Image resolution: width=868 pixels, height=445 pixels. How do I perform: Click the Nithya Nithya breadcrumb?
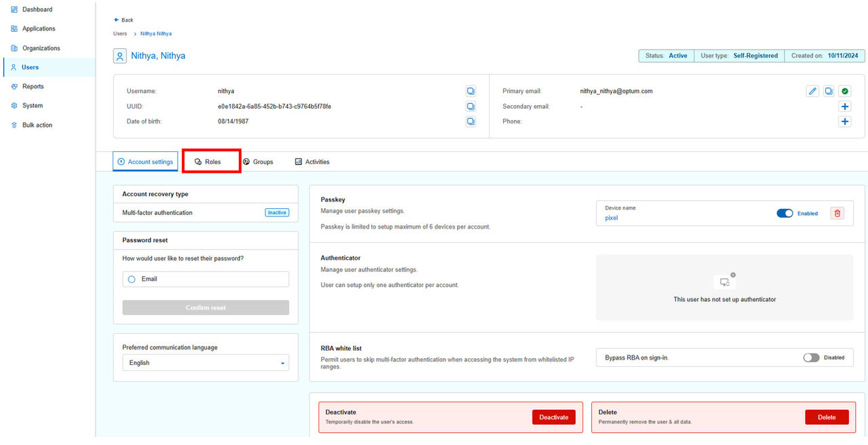tap(156, 33)
